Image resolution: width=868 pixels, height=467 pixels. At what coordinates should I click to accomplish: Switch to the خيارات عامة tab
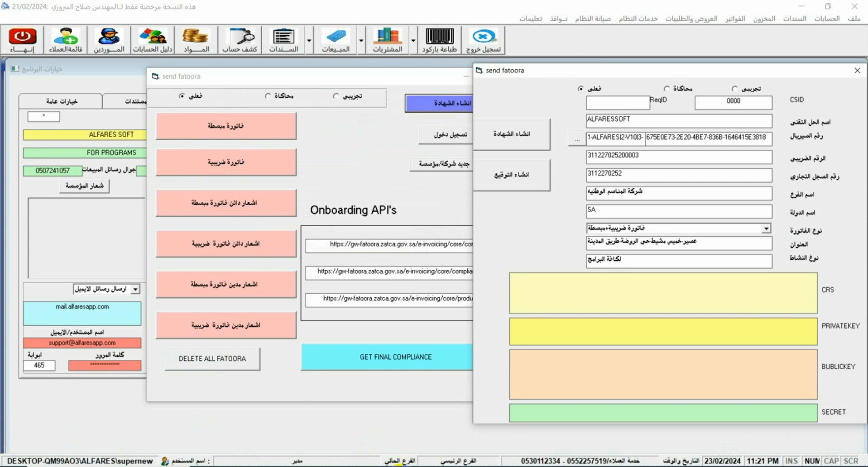pyautogui.click(x=62, y=101)
